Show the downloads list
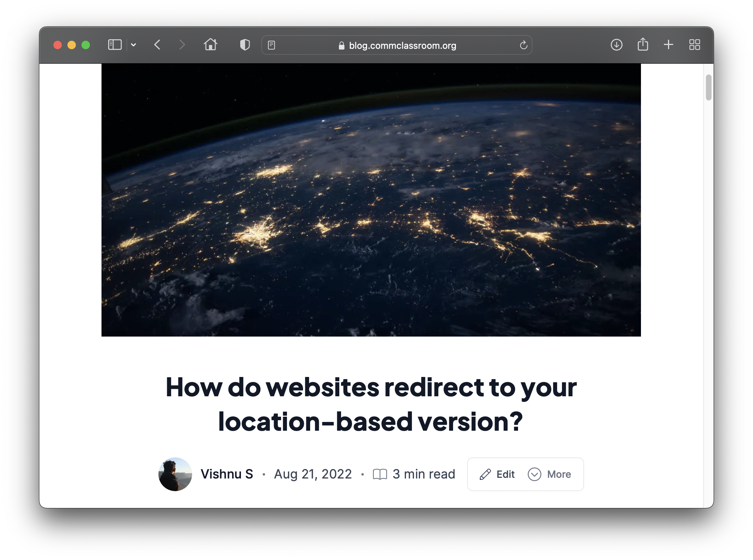This screenshot has height=560, width=753. click(x=616, y=45)
